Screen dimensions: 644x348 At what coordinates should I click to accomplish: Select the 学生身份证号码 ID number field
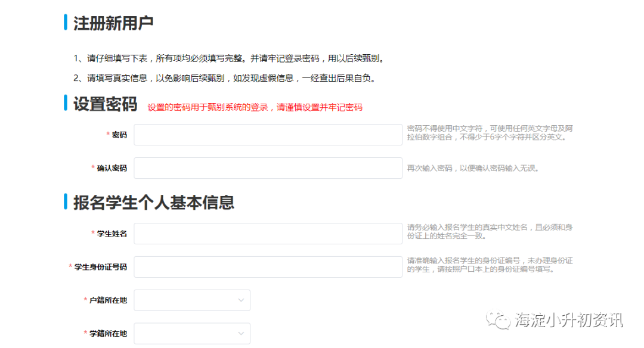268,267
